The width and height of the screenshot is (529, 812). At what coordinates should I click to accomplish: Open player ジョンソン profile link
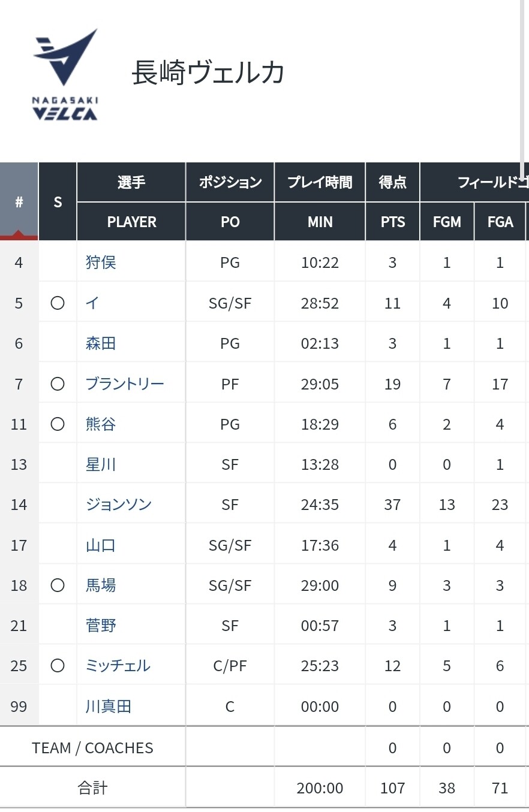tap(119, 505)
